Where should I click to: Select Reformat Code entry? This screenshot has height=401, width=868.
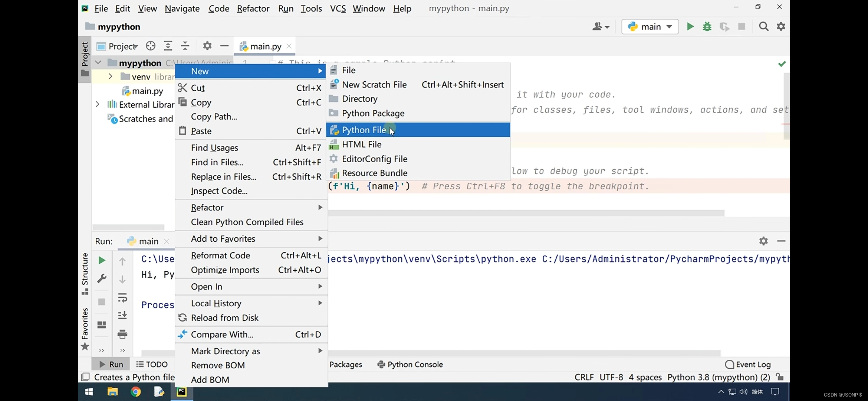[x=251, y=255]
